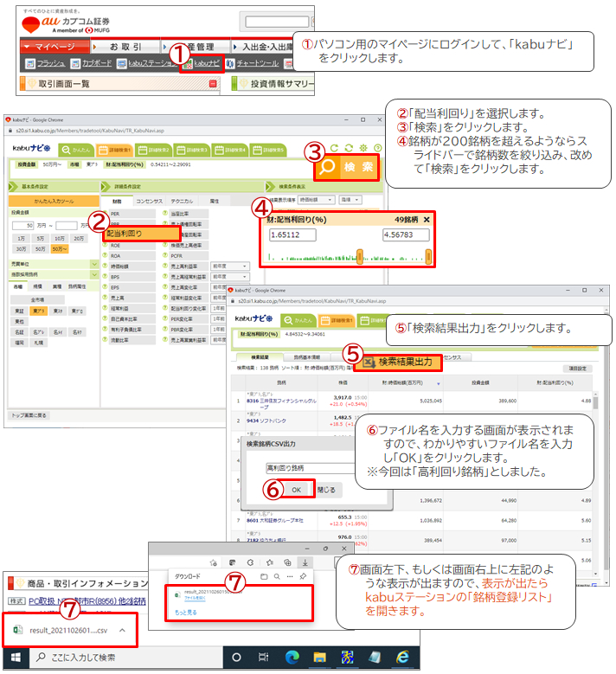
Task: Open the コンセンサス condition tab
Action: [149, 202]
